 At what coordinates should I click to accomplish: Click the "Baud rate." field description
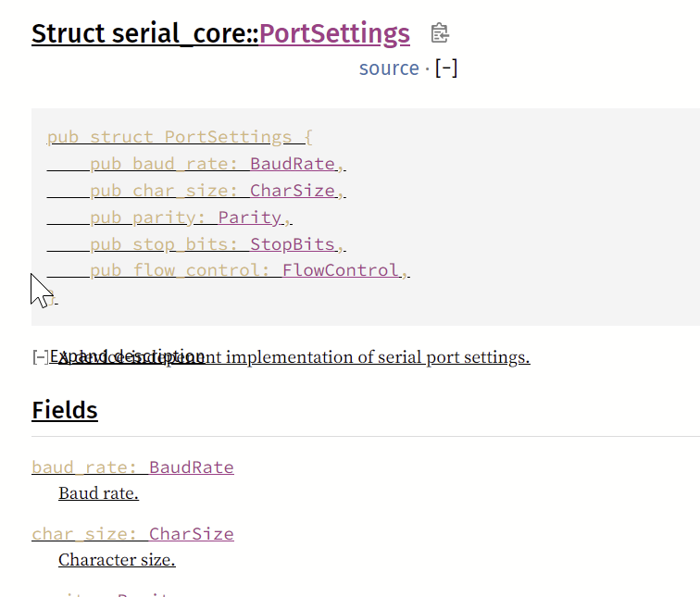[x=98, y=493]
